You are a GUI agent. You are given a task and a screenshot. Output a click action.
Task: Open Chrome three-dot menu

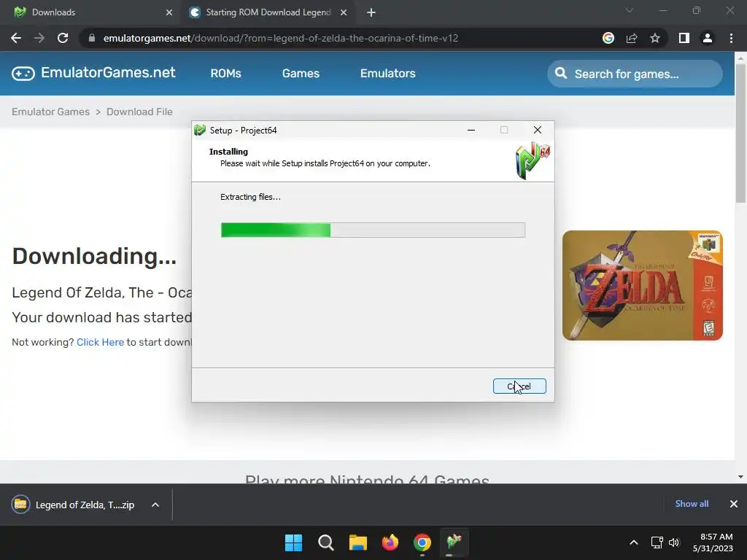point(731,38)
